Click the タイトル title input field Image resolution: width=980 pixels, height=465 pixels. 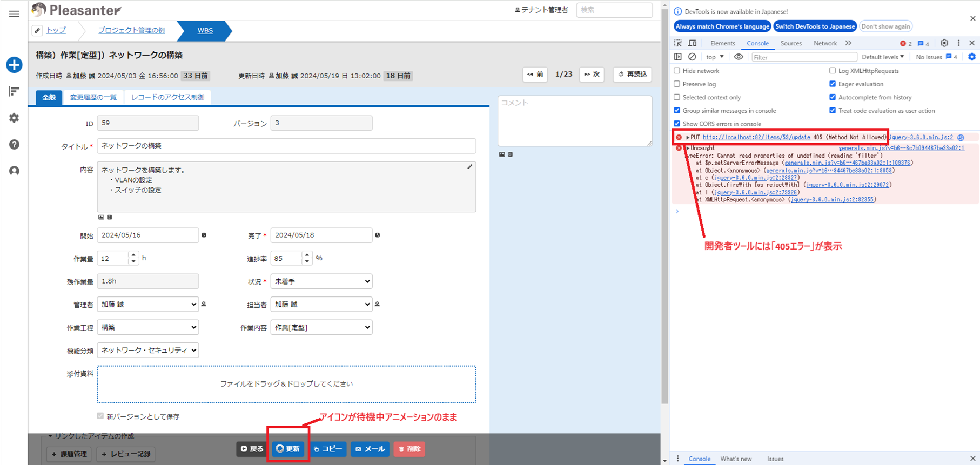[x=286, y=146]
